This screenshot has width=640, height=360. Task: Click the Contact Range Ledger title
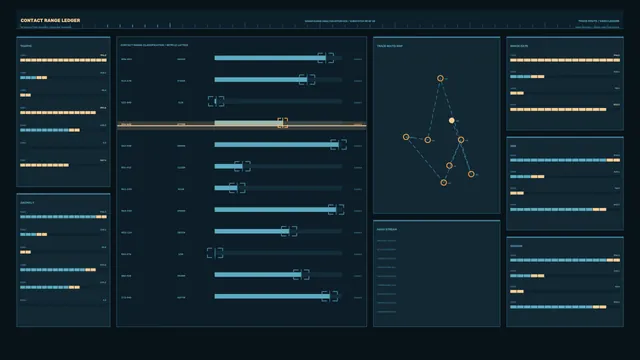50,20
